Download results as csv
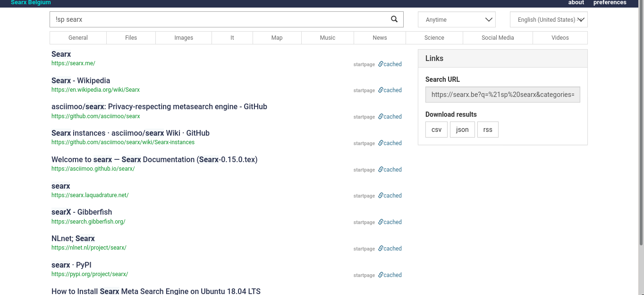This screenshot has width=644, height=295. (436, 129)
